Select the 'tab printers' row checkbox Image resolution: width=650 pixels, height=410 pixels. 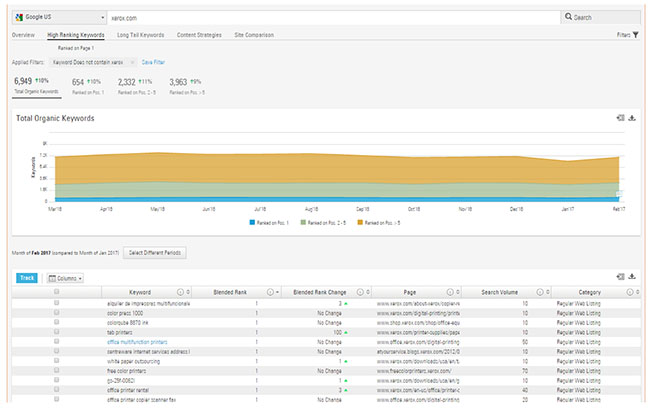tap(56, 332)
